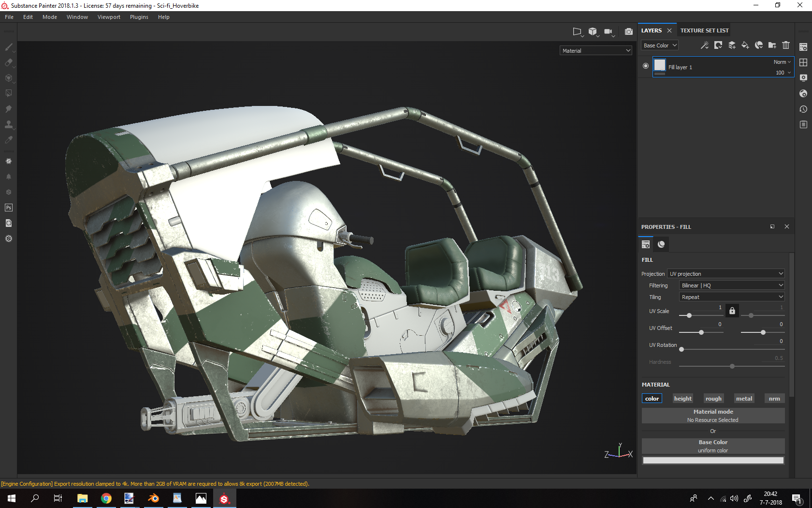Viewport: 812px width, 508px height.
Task: Select the Material picker eyedropper tool
Action: click(x=9, y=140)
